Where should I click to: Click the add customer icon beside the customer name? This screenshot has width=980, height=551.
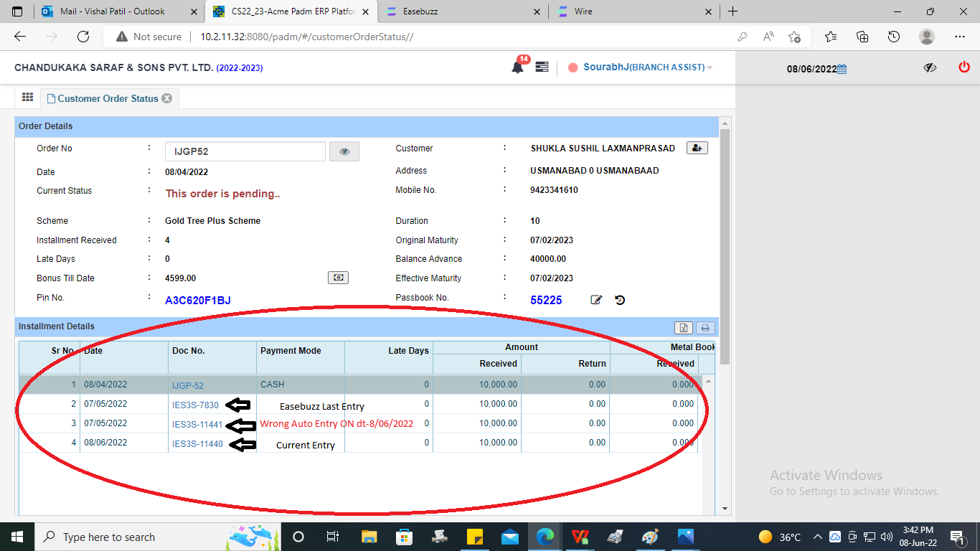click(x=697, y=148)
